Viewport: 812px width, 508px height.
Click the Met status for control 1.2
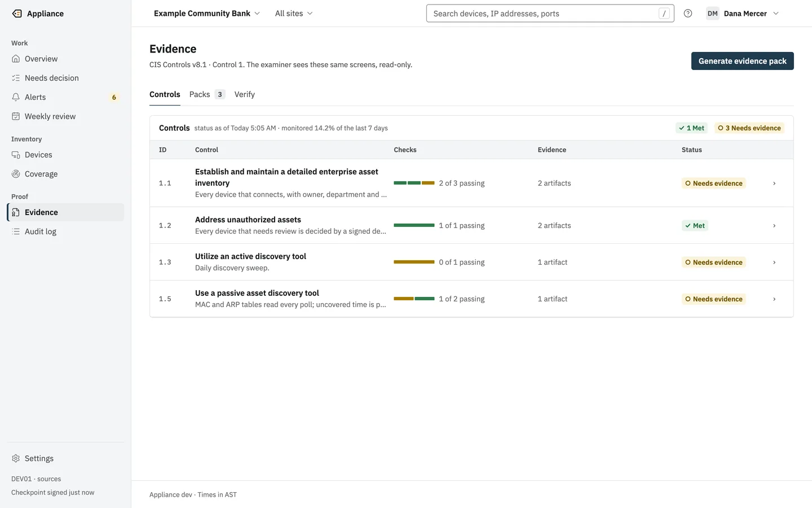(x=695, y=226)
